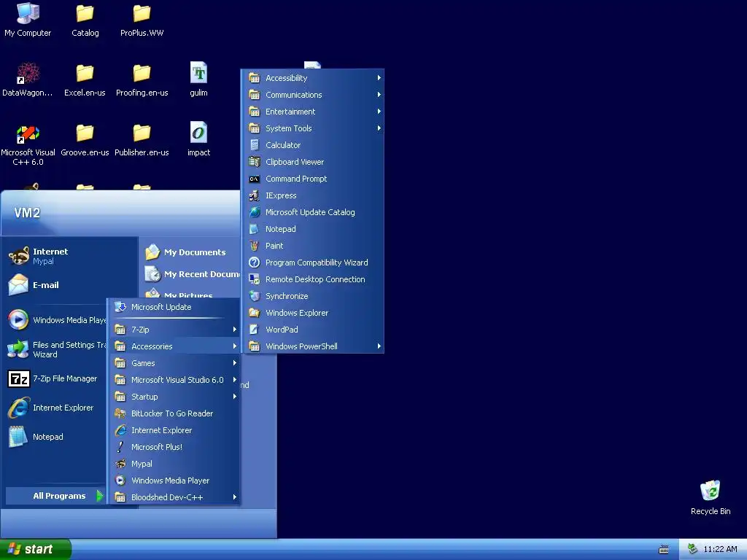Launch Mypal from All Programs list
This screenshot has width=747, height=560.
[174, 464]
